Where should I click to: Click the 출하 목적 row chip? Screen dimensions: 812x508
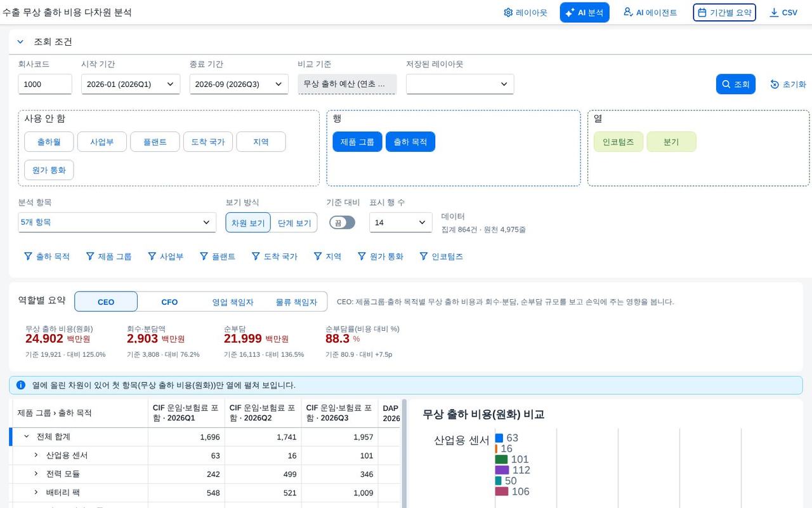(410, 142)
